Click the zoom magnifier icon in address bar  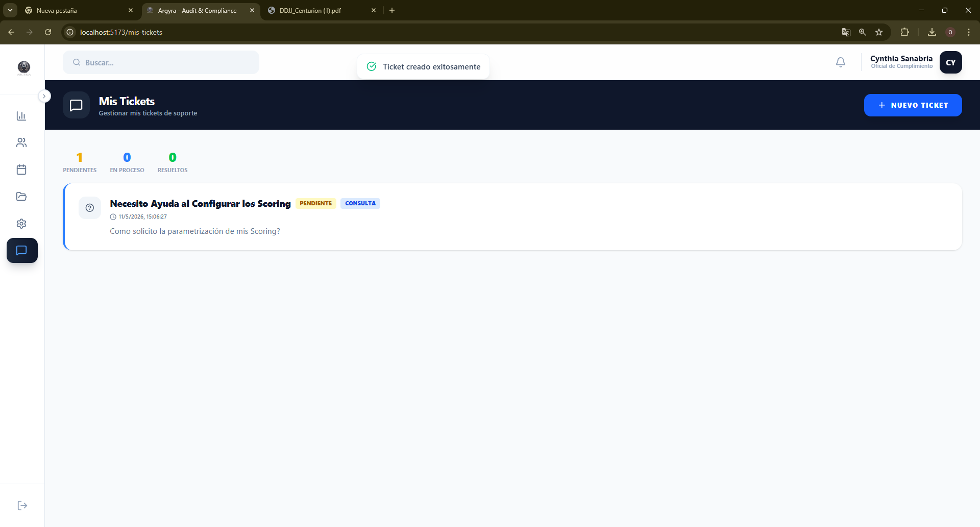863,32
